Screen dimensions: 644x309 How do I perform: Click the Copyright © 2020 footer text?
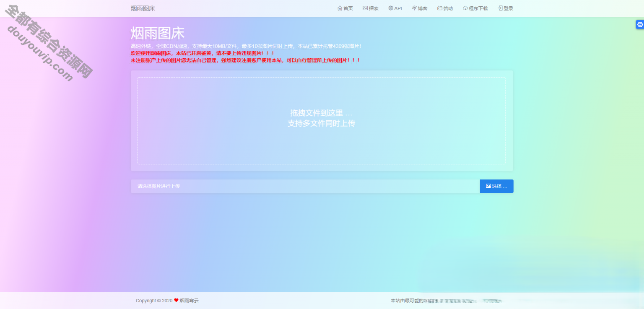154,301
